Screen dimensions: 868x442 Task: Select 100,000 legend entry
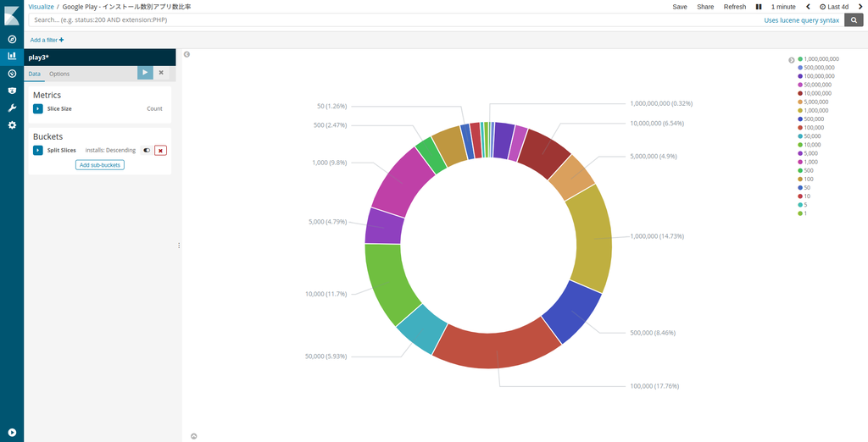click(811, 127)
